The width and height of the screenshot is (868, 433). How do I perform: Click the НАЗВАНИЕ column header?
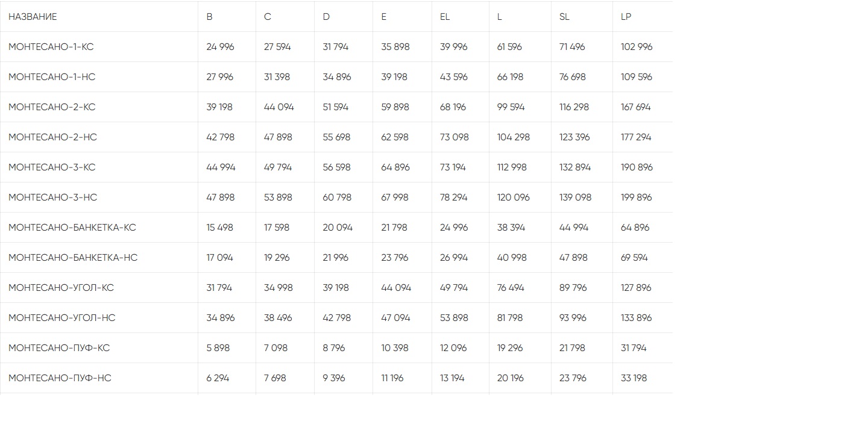click(x=33, y=17)
